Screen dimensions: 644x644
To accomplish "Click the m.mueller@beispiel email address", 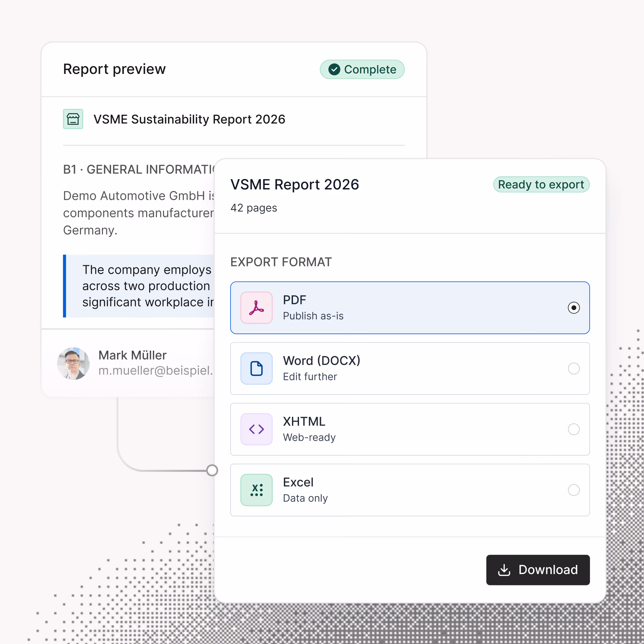I will (156, 371).
